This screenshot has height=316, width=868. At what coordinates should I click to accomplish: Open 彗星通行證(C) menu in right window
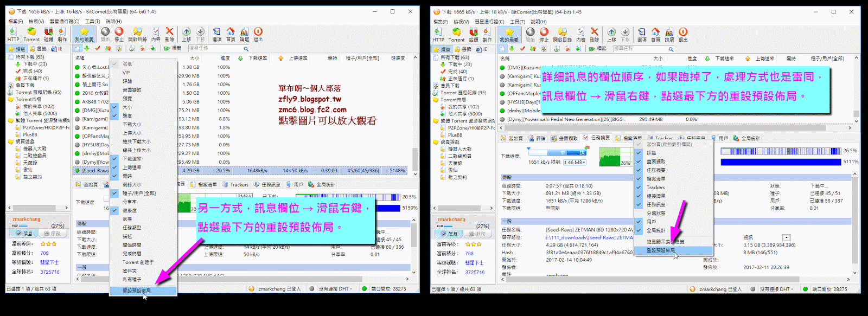[489, 22]
